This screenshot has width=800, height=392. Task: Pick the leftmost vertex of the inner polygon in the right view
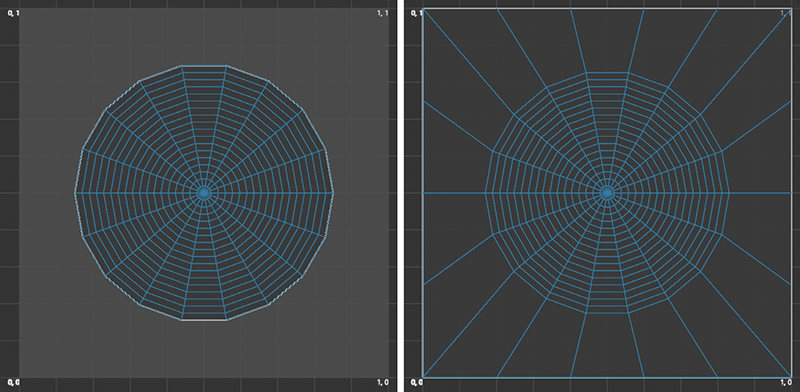pyautogui.click(x=485, y=192)
